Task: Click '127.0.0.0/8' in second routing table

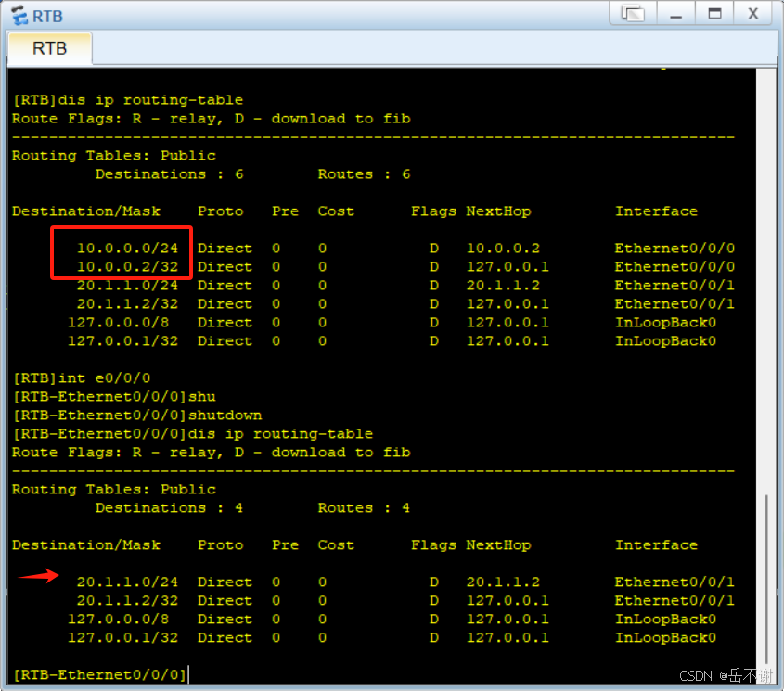Action: [x=119, y=619]
